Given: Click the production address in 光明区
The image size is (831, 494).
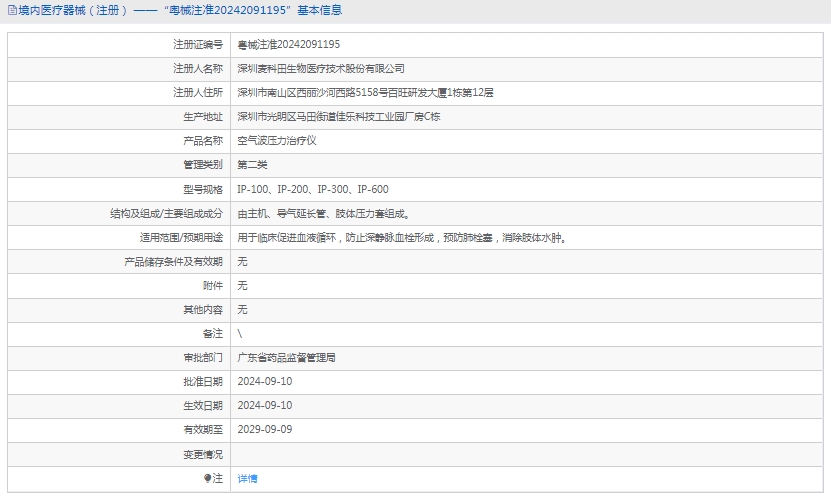Looking at the screenshot, I should coord(339,117).
